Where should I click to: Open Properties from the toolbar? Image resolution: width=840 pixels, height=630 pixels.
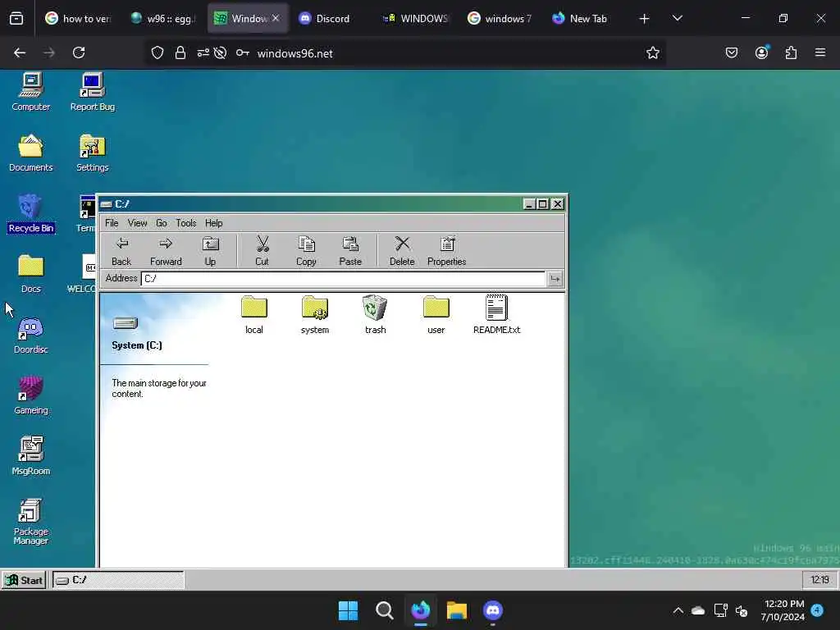tap(447, 251)
